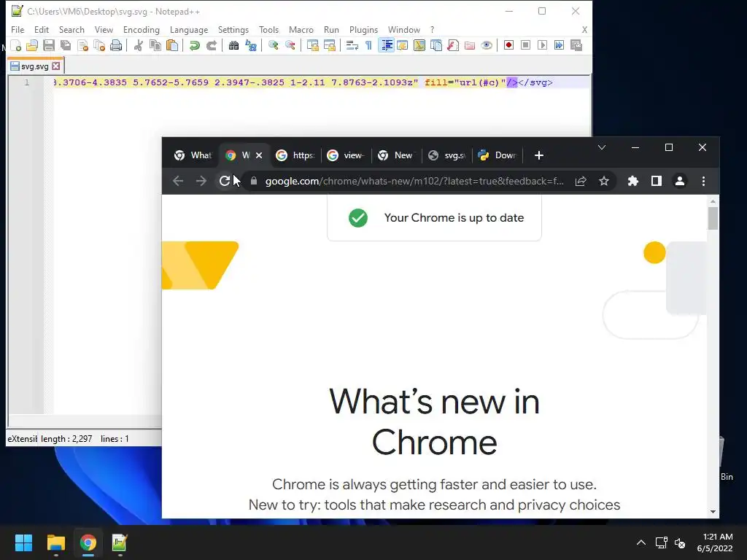Open the Settings menu in Notepad++
The width and height of the screenshot is (747, 560).
point(233,29)
